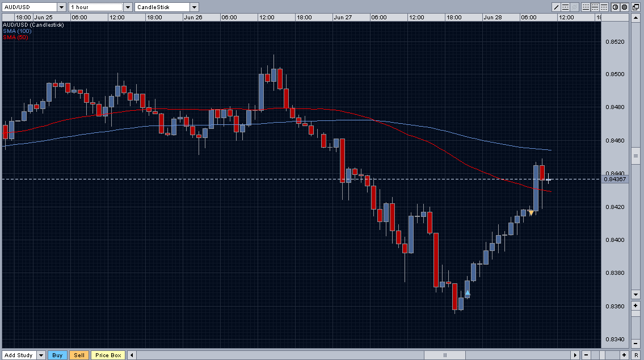Click the Jun 25 date header

[44, 17]
